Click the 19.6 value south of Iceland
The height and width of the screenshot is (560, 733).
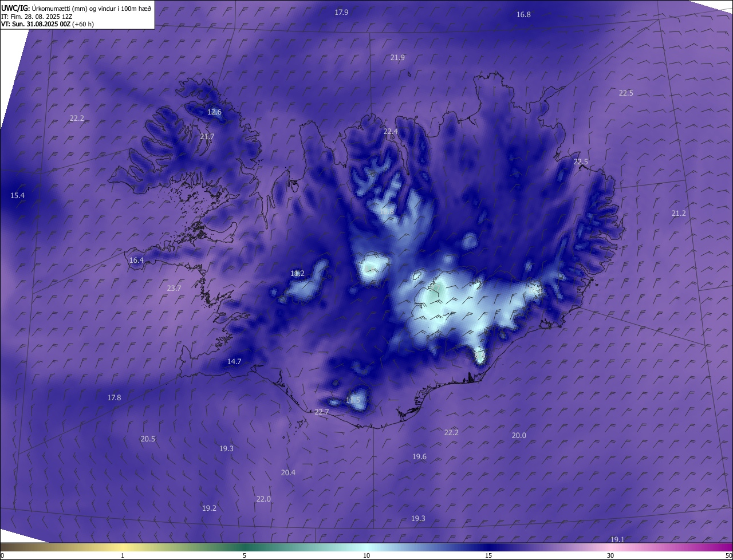(x=419, y=457)
